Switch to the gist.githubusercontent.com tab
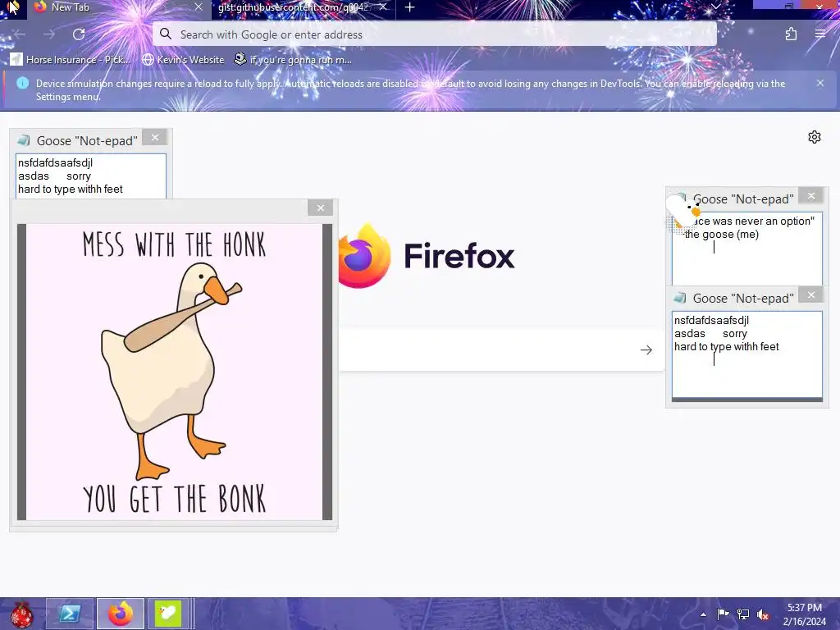840x630 pixels. point(294,7)
